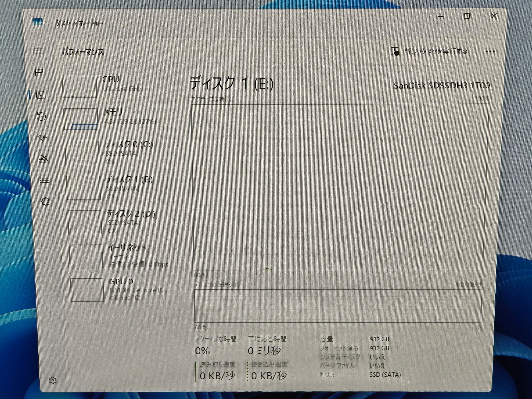Click Run new task button
This screenshot has height=399, width=532.
(429, 51)
